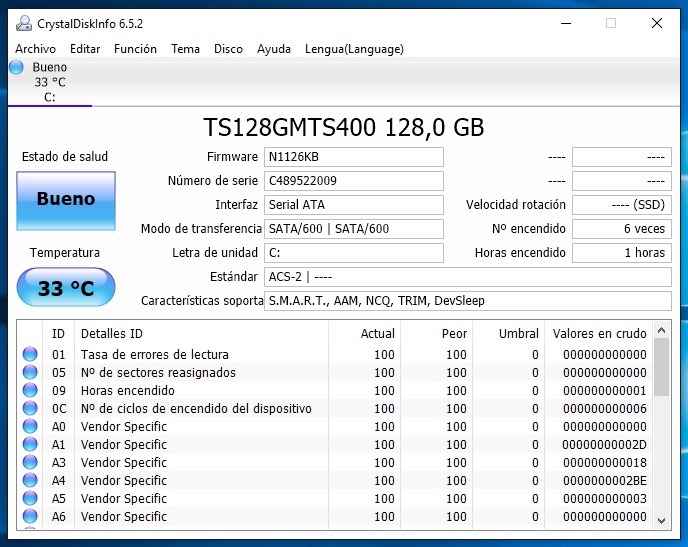Click the CrystalDiskInfo title bar app icon

24,23
